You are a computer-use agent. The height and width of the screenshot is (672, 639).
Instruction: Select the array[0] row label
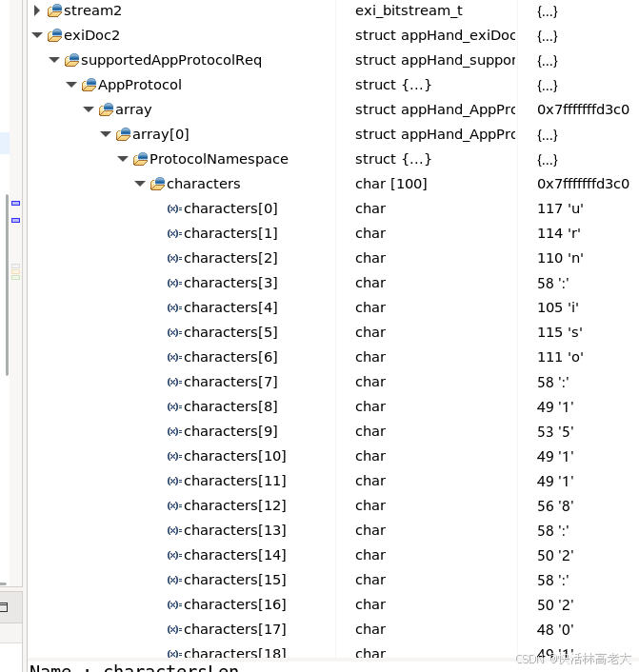161,134
